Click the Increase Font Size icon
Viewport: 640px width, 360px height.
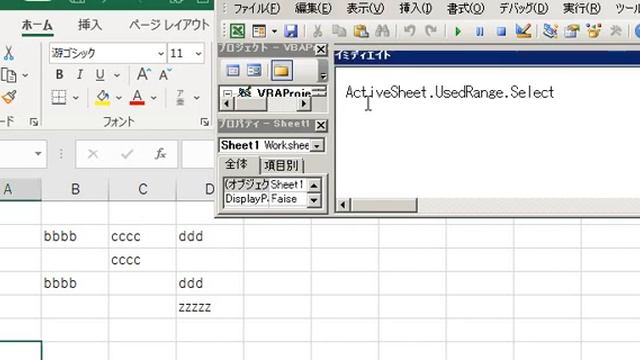click(143, 74)
